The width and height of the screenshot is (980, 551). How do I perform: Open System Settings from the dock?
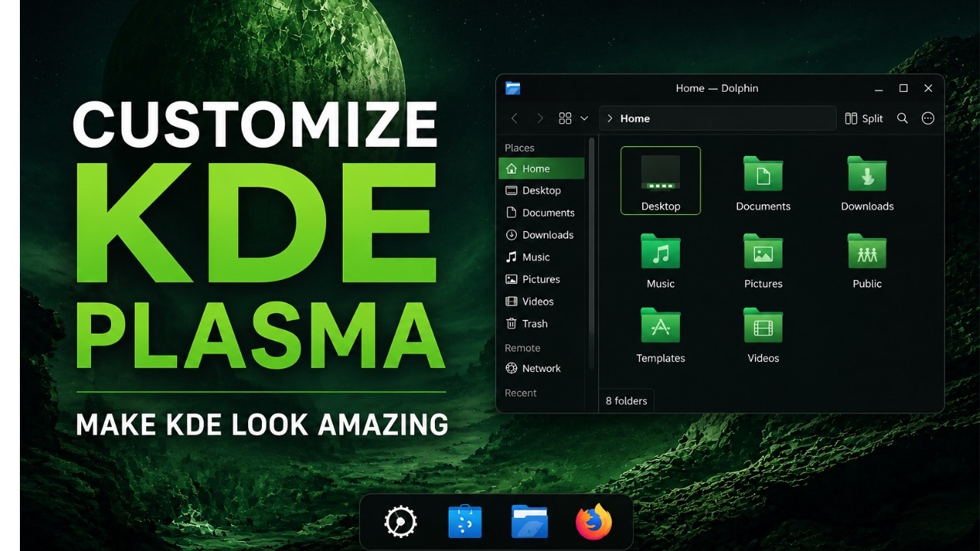click(x=400, y=523)
